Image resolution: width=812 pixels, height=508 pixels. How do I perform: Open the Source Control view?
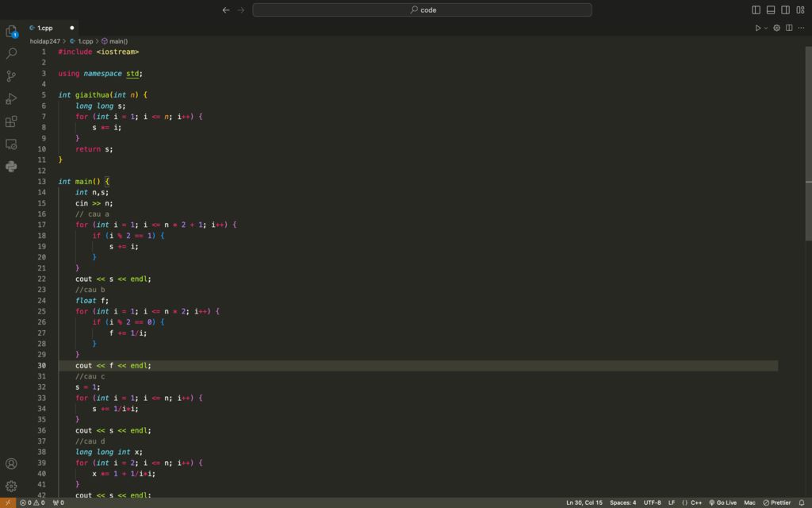(11, 76)
